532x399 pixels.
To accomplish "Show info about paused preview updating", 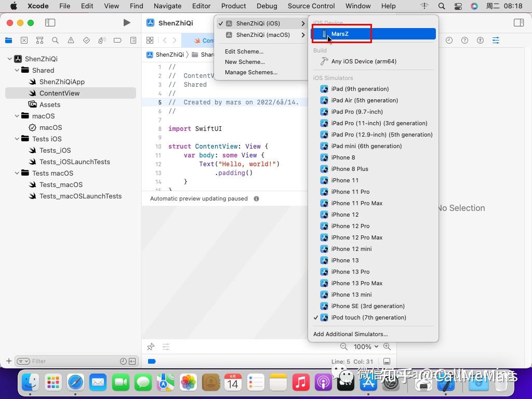I will point(257,199).
